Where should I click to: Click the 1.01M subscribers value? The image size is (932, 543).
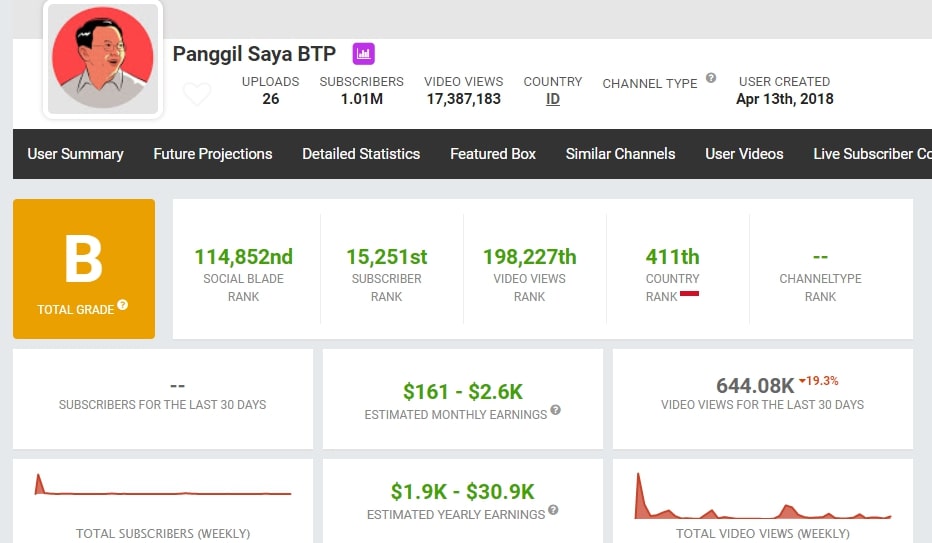361,99
